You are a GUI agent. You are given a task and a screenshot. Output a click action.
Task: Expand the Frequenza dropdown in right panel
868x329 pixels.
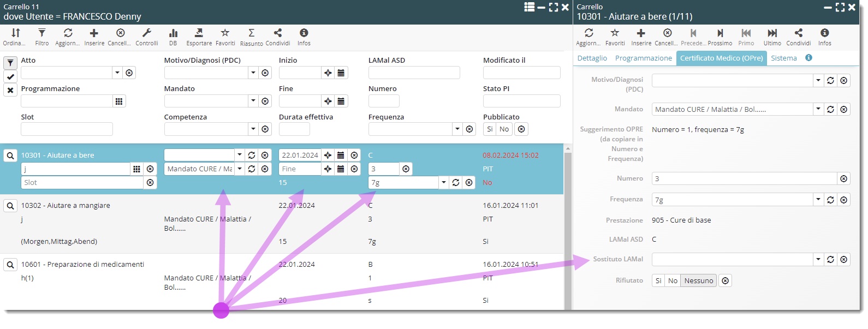tap(818, 200)
